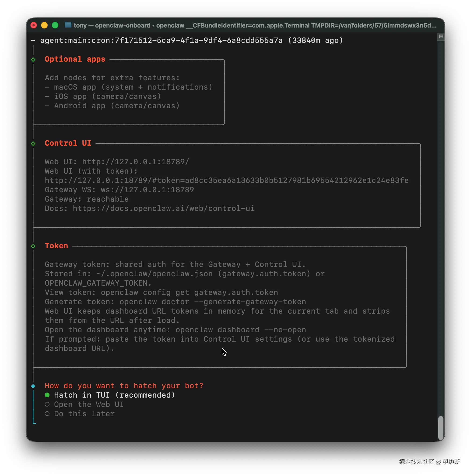The width and height of the screenshot is (471, 476).
Task: Click blue diamond beside hatch bot question
Action: click(33, 386)
